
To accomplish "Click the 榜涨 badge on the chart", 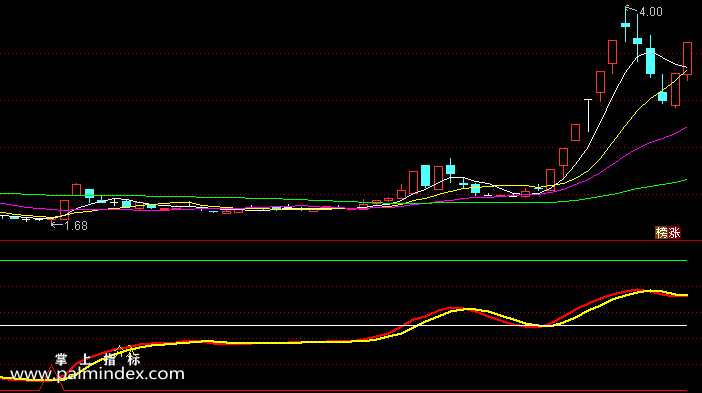I will point(668,232).
